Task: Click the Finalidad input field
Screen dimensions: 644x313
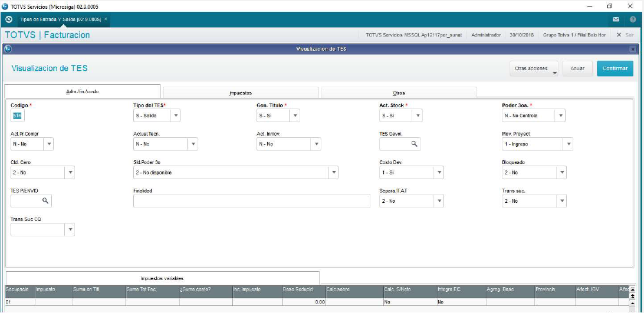Action: point(252,201)
